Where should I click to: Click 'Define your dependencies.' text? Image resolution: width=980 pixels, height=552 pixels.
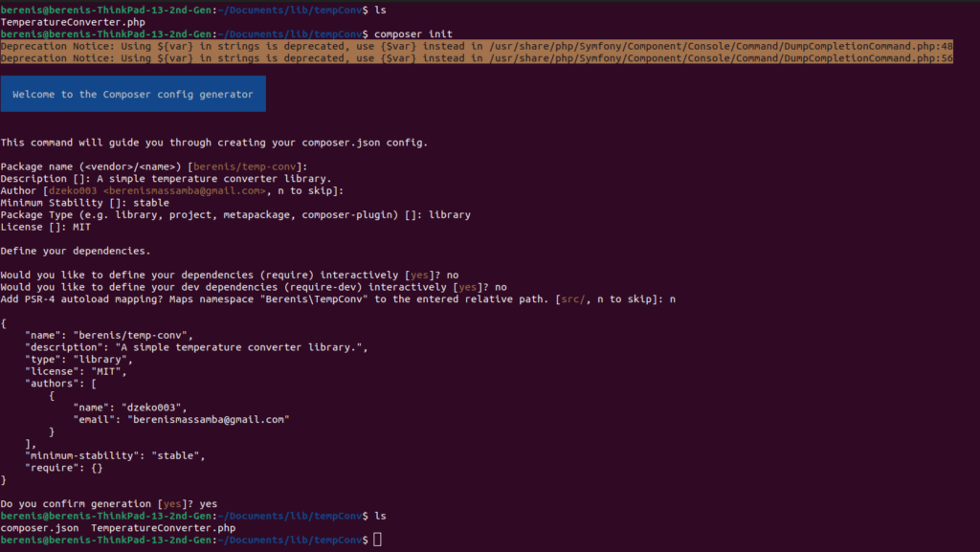tap(76, 251)
